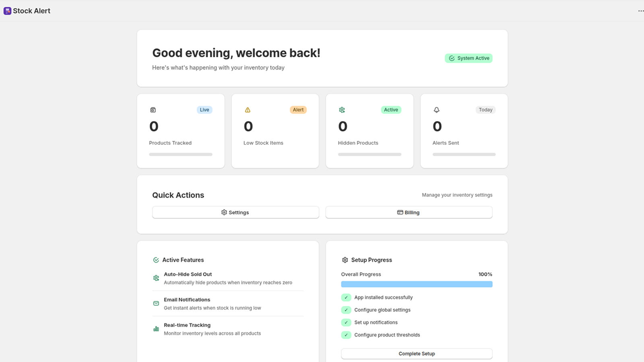
Task: Click the Hidden Products gear icon
Action: [x=342, y=109]
